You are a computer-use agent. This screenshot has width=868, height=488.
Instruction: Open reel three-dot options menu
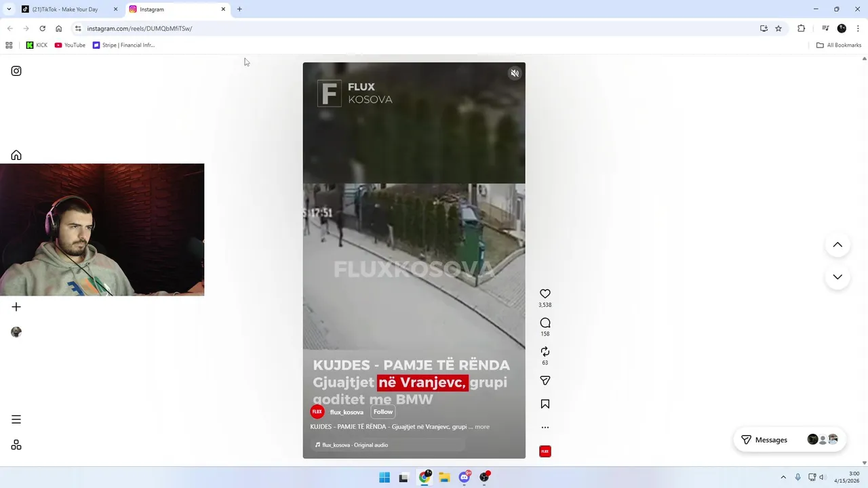545,428
